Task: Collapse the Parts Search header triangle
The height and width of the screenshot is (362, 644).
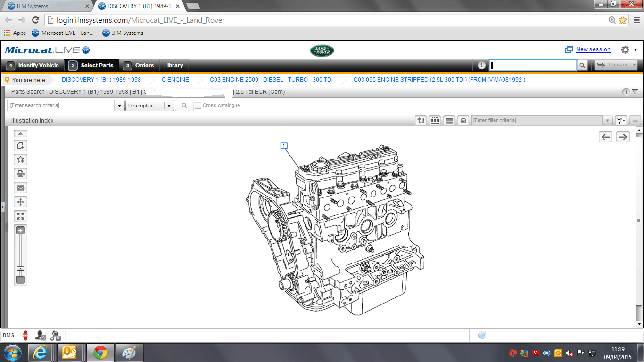Action: (635, 92)
